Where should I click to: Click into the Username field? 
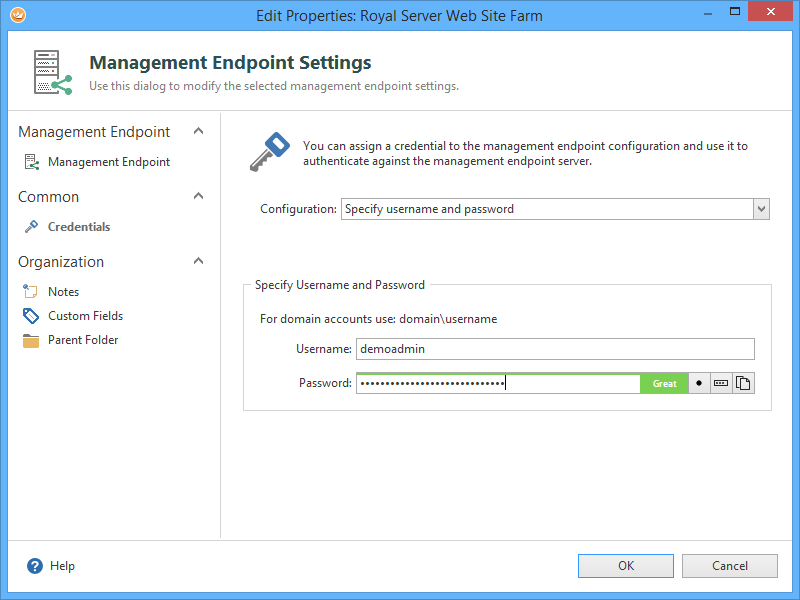[555, 349]
